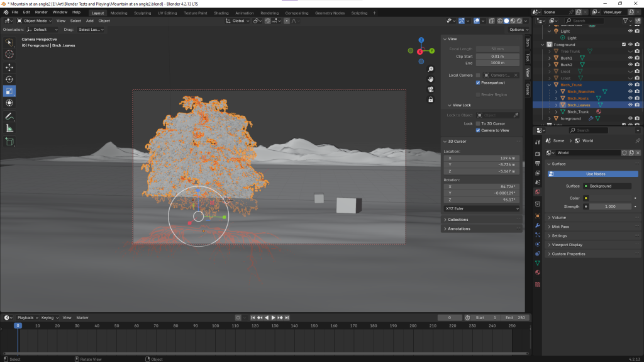Select the Annotate pencil tool
Viewport: 644px width, 362px height.
9,116
